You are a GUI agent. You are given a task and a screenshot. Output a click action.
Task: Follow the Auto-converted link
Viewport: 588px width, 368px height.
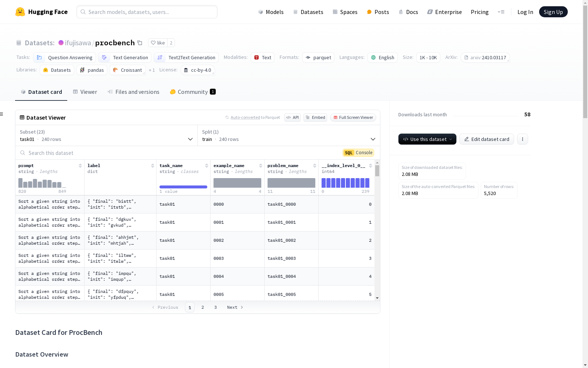(x=245, y=117)
